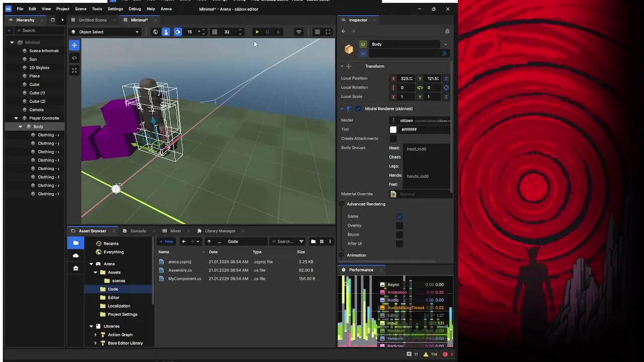Toggle the Create Attachments checkbox
This screenshot has width=644, height=362.
[393, 139]
